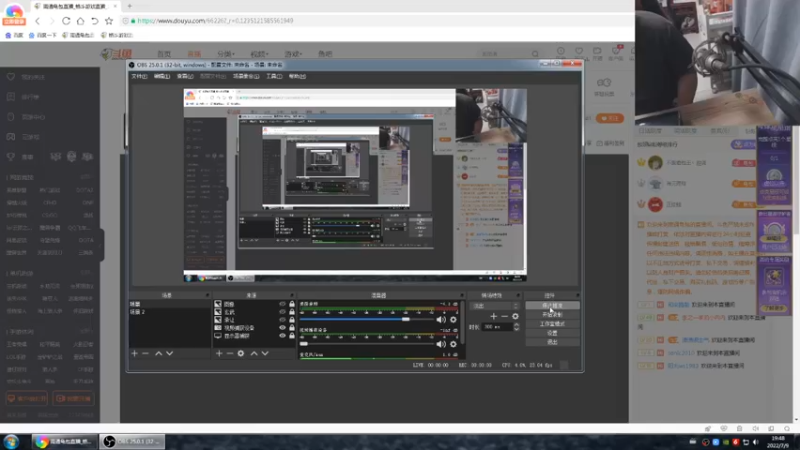Screen dimensions: 800x450
Task: Toggle visibility eye of first source in OBS
Action: (x=282, y=304)
